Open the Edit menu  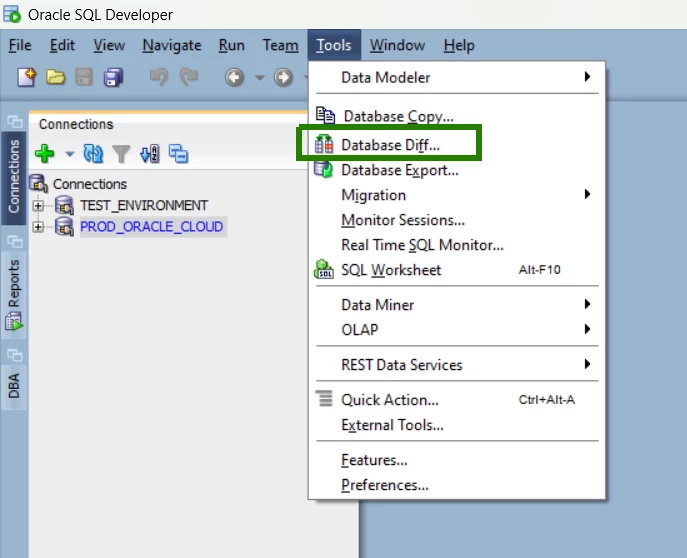coord(62,45)
